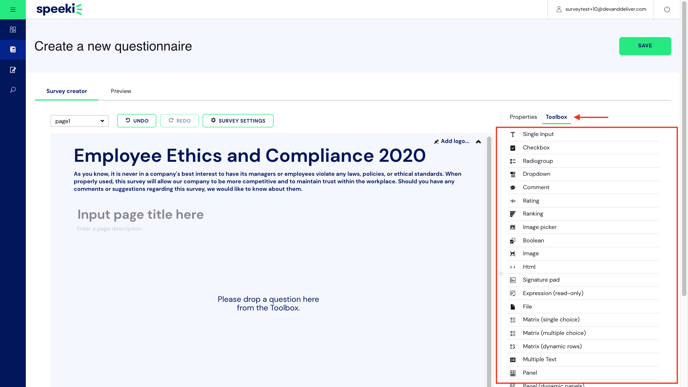Image resolution: width=688 pixels, height=387 pixels.
Task: Switch to the Preview tab
Action: tap(121, 91)
